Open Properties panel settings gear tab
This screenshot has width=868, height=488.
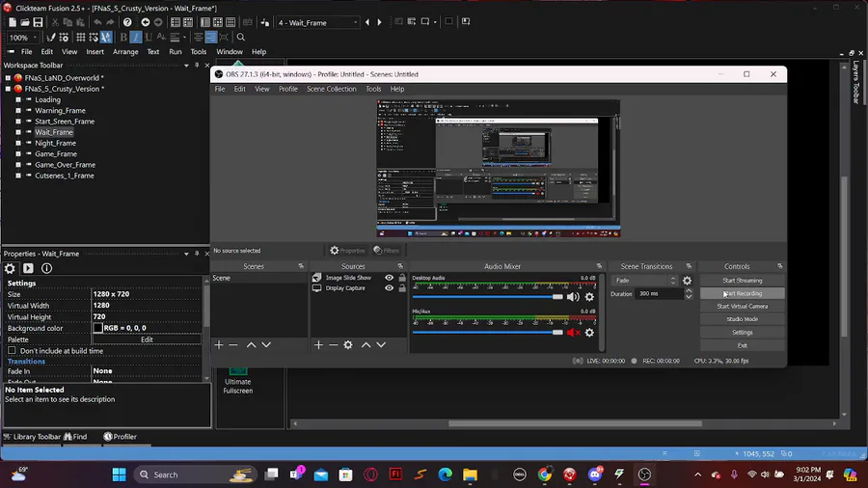(10, 268)
